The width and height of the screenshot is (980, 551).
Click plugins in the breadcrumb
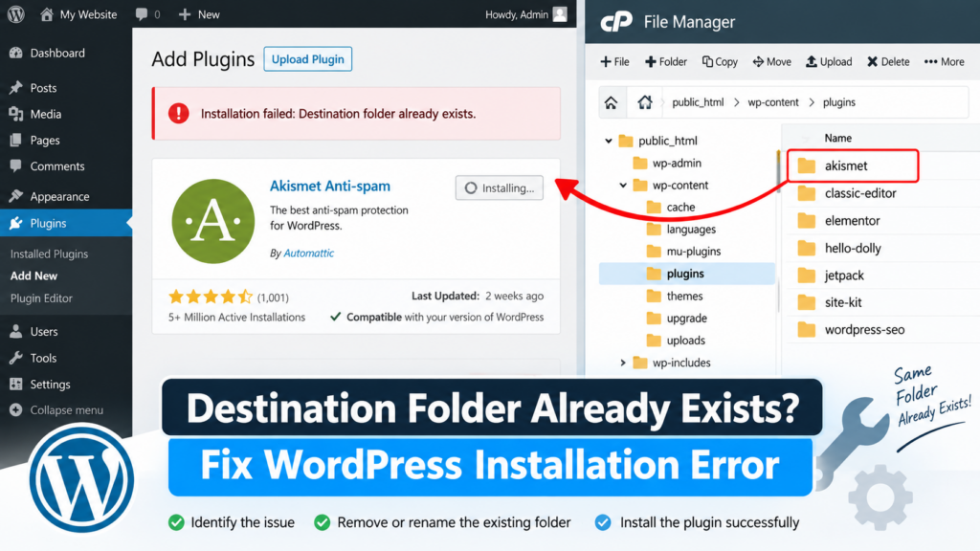[x=838, y=102]
